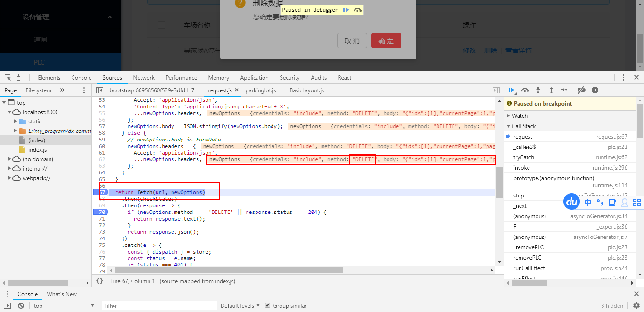The width and height of the screenshot is (644, 312).
Task: Select the Step into next function call icon
Action: click(538, 90)
